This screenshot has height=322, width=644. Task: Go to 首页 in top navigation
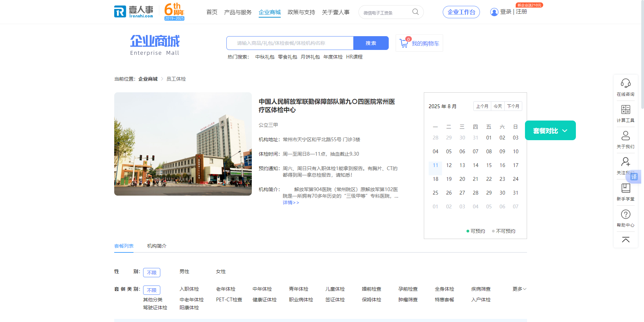click(x=212, y=12)
